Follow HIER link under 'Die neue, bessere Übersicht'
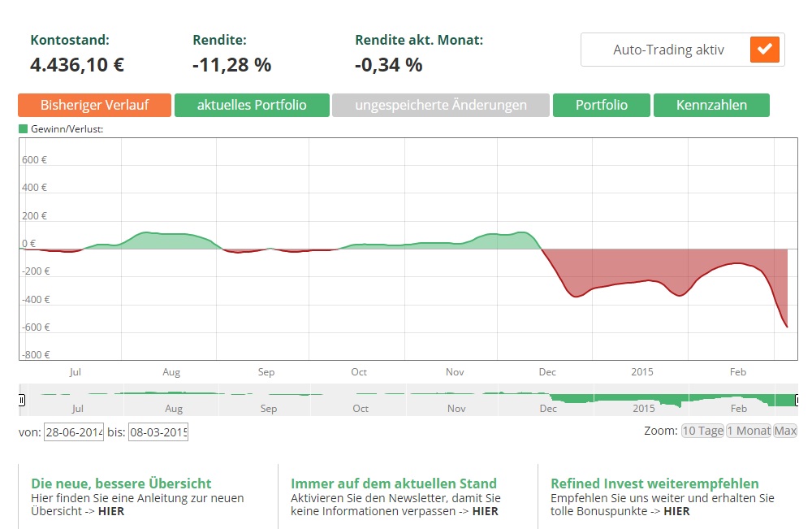 point(111,511)
